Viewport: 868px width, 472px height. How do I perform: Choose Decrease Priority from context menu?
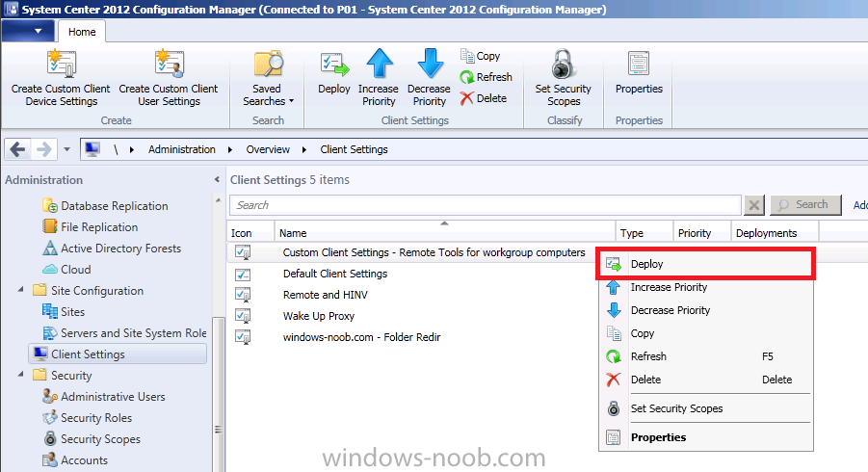point(705,310)
